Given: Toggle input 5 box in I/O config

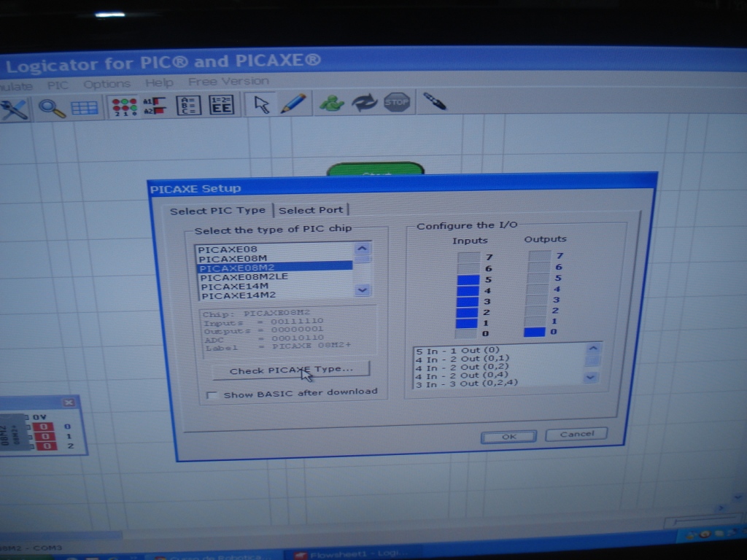Looking at the screenshot, I should pos(468,279).
